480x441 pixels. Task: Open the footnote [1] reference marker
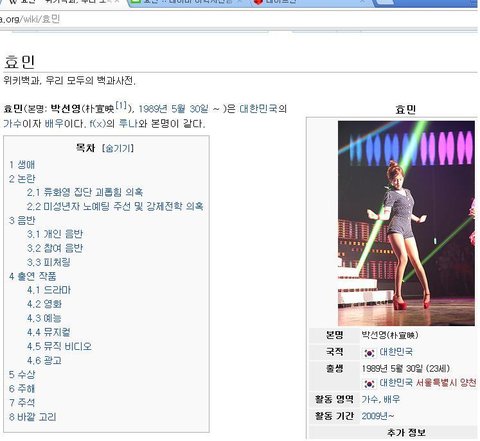click(x=121, y=105)
